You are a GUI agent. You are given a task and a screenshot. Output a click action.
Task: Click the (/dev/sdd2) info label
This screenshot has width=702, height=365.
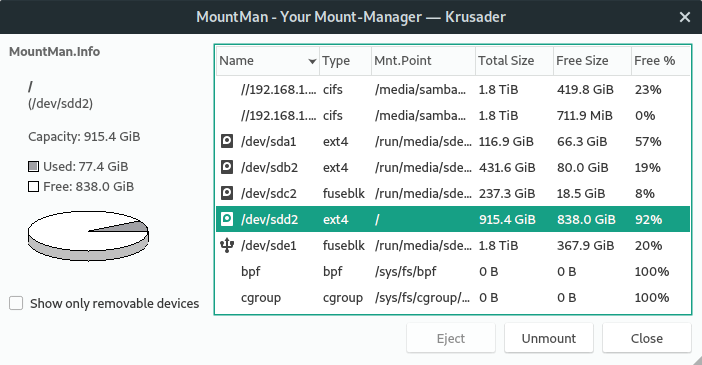pyautogui.click(x=60, y=104)
